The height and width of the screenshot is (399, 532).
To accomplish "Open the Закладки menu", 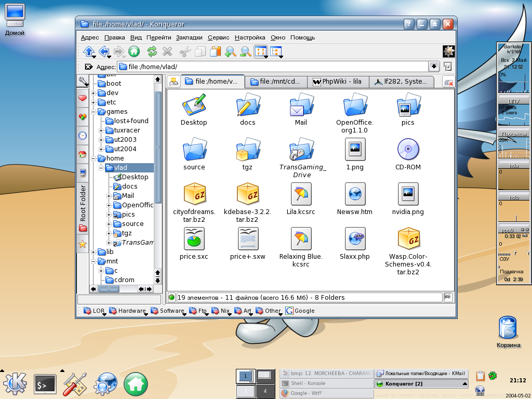I will pos(189,37).
